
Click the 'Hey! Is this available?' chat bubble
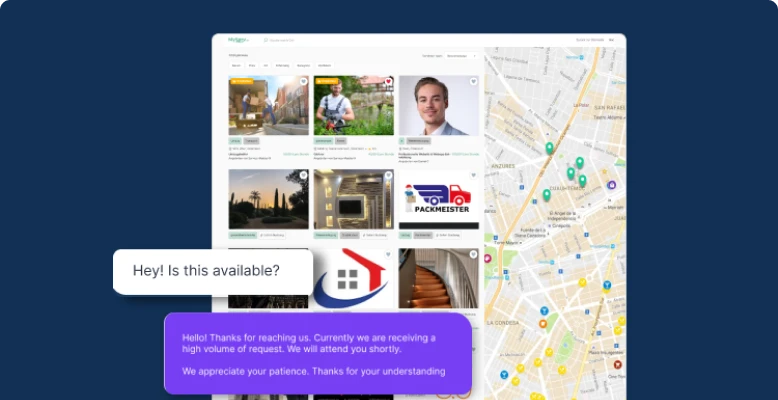tap(213, 272)
